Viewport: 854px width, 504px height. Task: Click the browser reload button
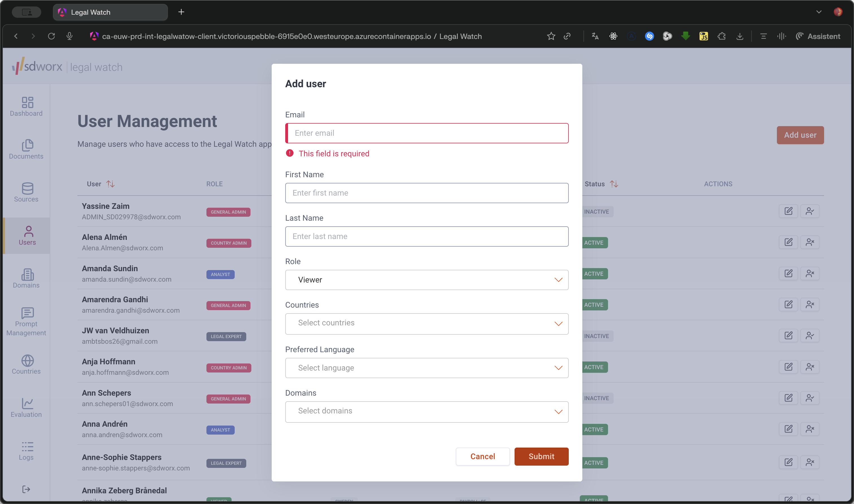click(x=51, y=36)
